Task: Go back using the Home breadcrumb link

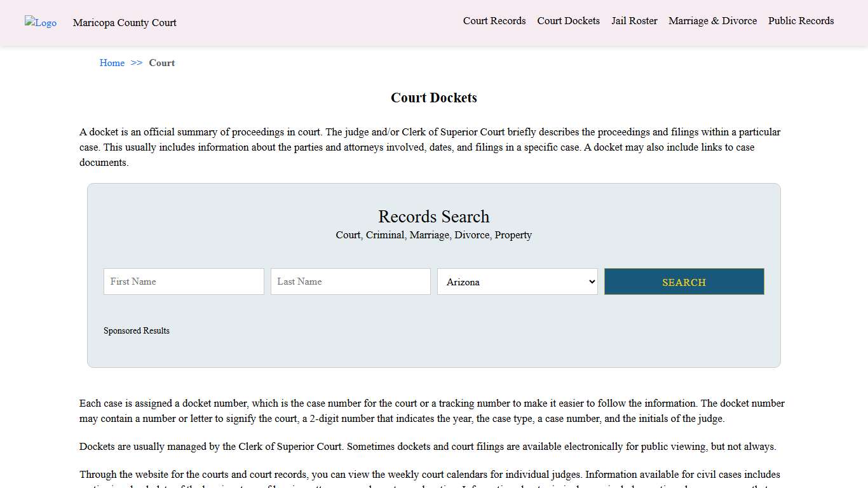Action: tap(112, 63)
